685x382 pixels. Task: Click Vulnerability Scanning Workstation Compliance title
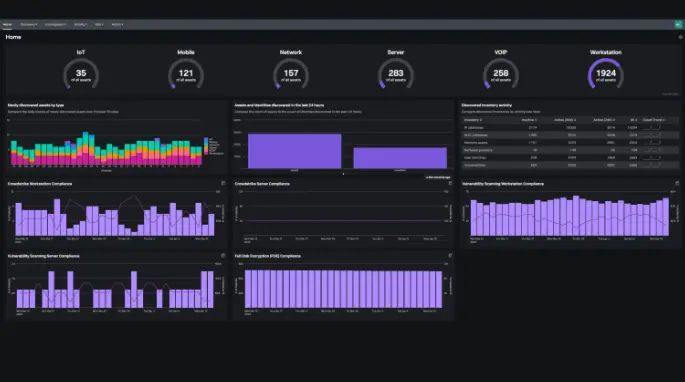(x=503, y=184)
